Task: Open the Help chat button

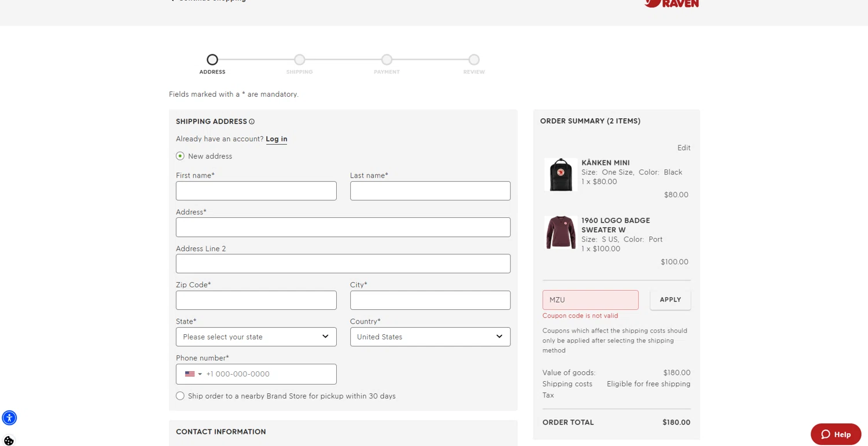Action: [x=836, y=434]
